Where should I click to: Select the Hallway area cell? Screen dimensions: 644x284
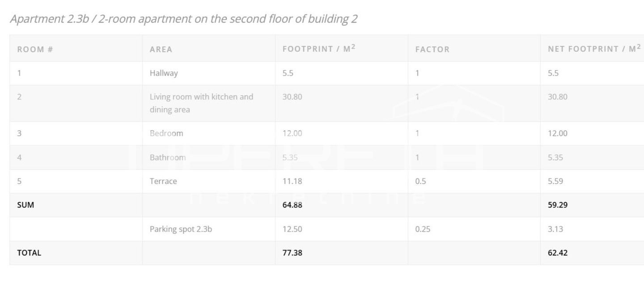[164, 73]
